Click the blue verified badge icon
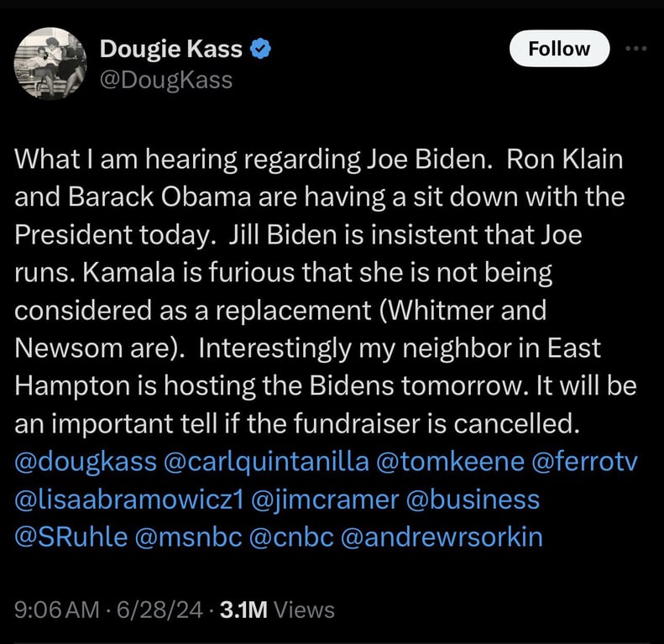 pos(261,50)
